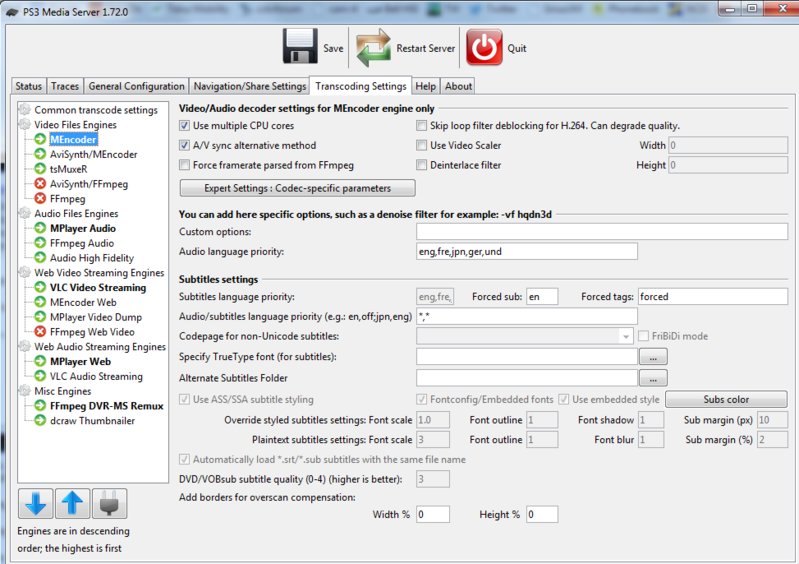Select the tsMuxeR engine entry

68,169
